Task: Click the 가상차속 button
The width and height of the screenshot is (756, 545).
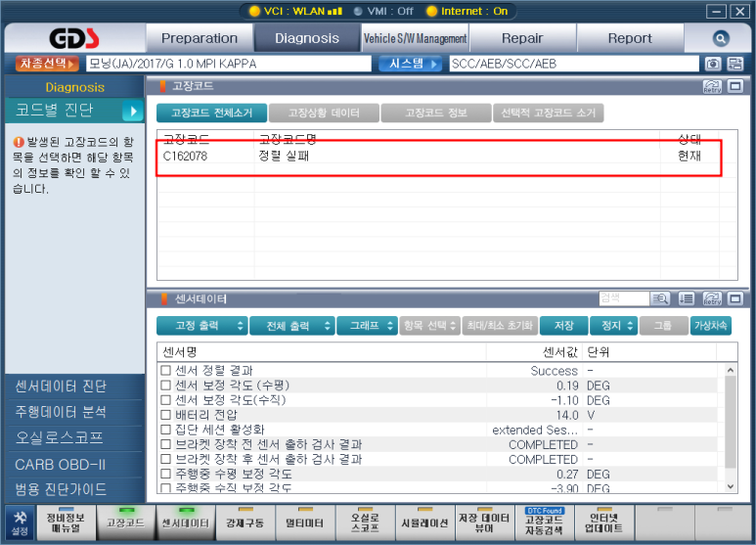Action: click(710, 326)
